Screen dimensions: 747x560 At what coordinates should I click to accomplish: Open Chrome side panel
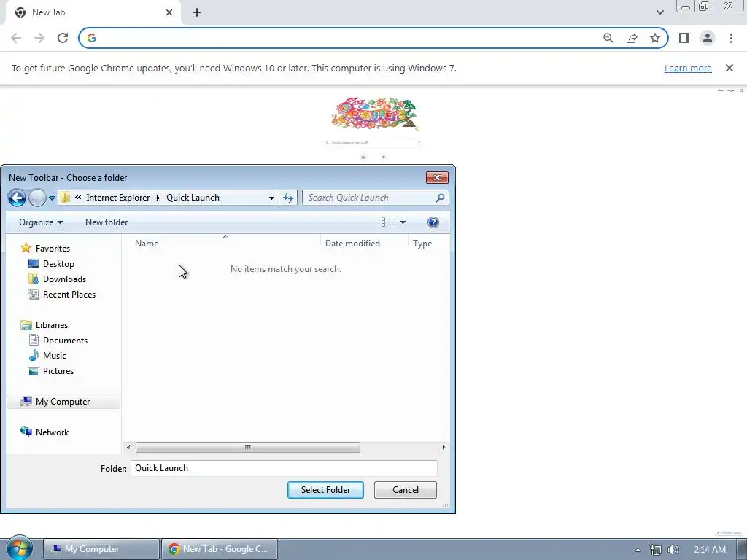coord(684,38)
